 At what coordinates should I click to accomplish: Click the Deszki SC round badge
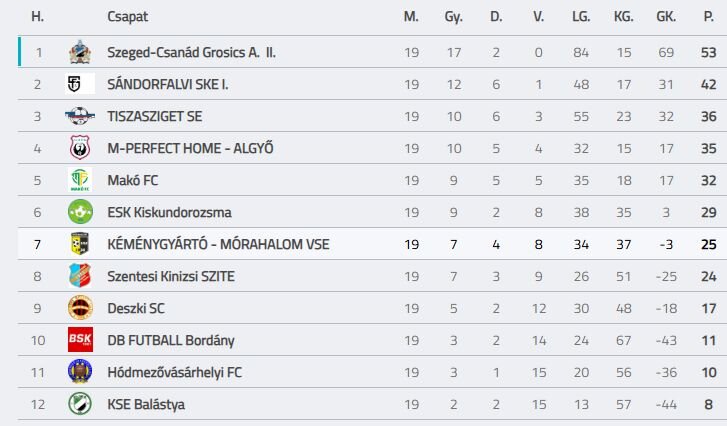[x=80, y=308]
